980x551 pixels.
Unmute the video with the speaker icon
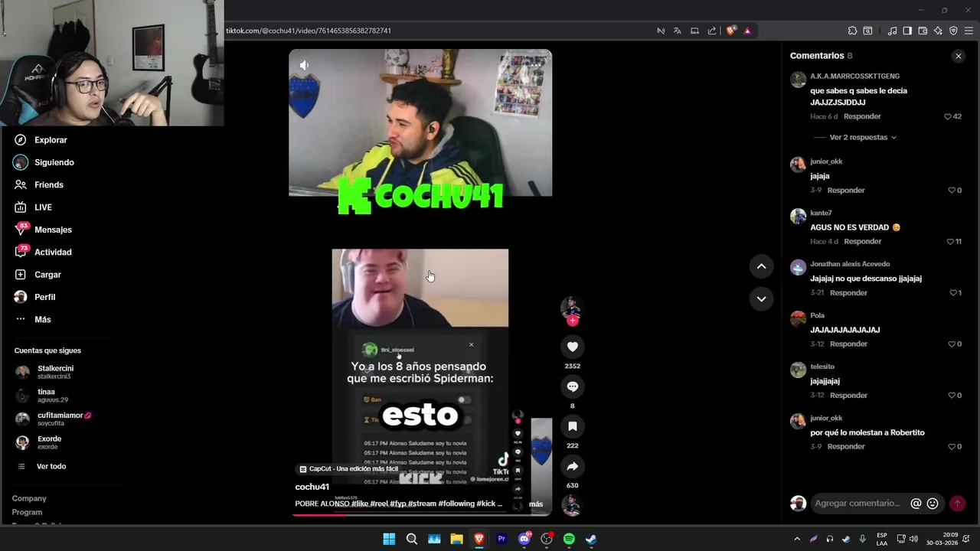304,66
